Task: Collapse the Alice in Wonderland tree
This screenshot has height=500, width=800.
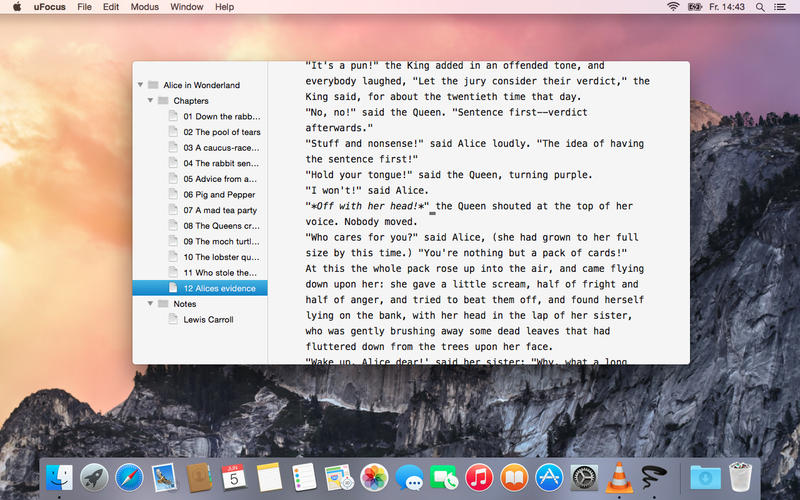Action: pos(140,85)
